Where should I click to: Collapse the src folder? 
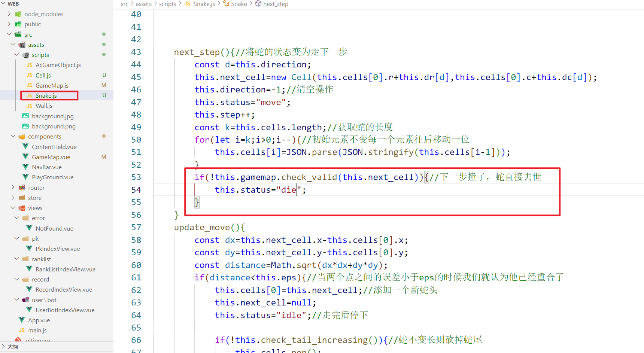pyautogui.click(x=9, y=34)
